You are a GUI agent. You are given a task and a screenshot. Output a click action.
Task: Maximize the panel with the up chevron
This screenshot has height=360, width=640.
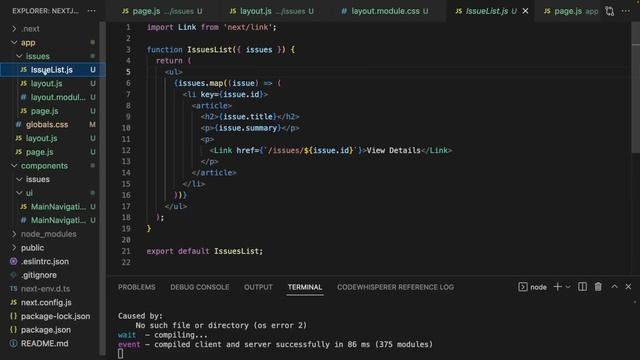(x=614, y=287)
